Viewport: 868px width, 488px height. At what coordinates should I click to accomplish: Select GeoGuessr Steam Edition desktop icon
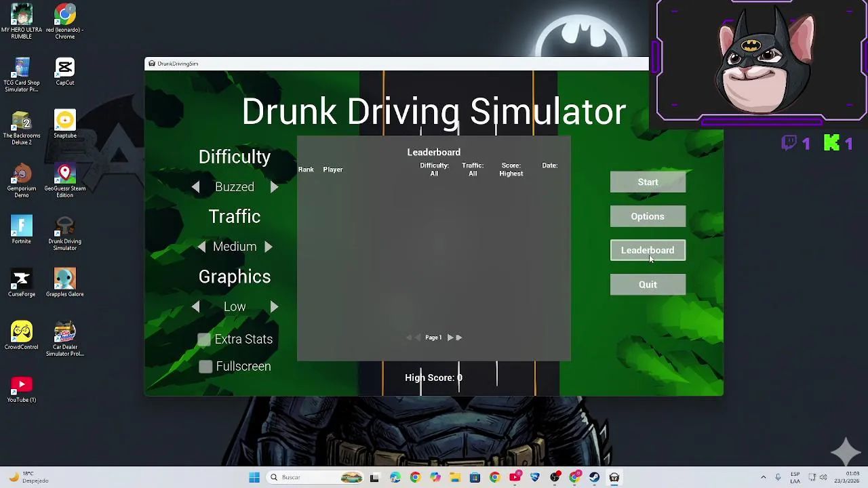pos(65,181)
